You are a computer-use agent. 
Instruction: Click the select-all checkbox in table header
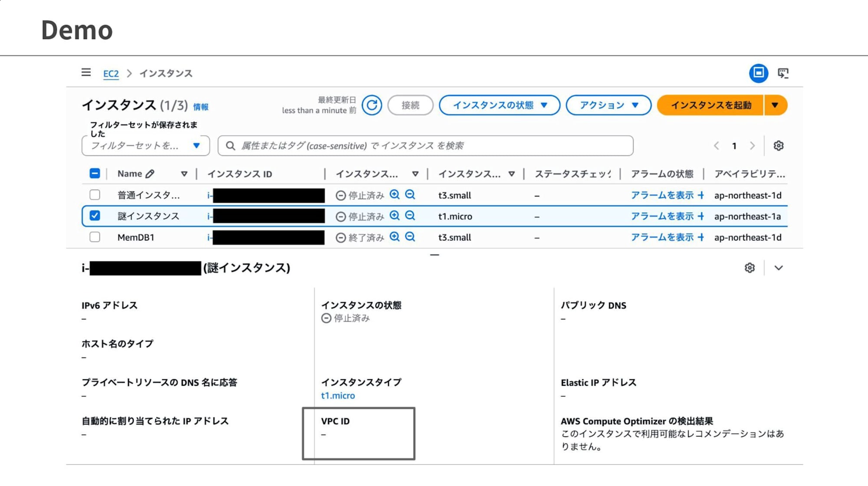click(95, 173)
